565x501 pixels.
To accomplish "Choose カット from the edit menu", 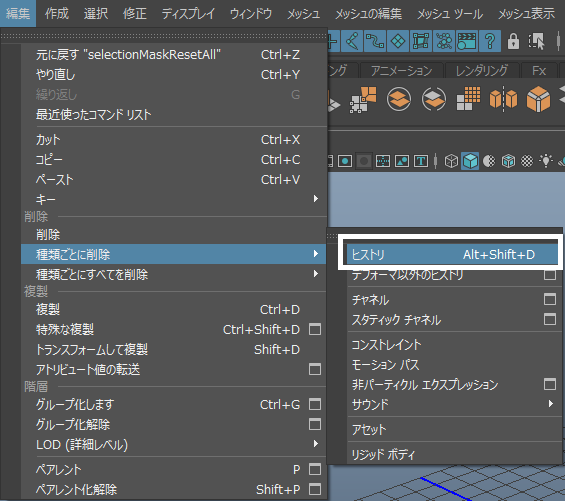I will (x=174, y=139).
